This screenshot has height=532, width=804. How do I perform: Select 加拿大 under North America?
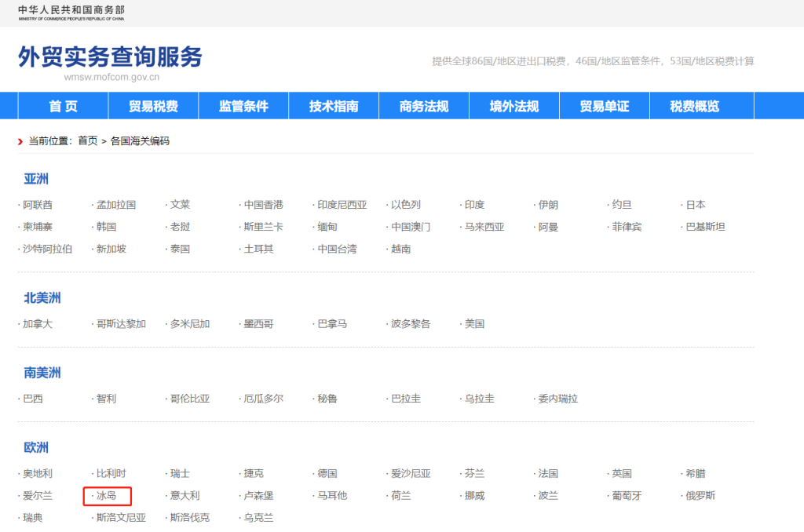pos(38,324)
